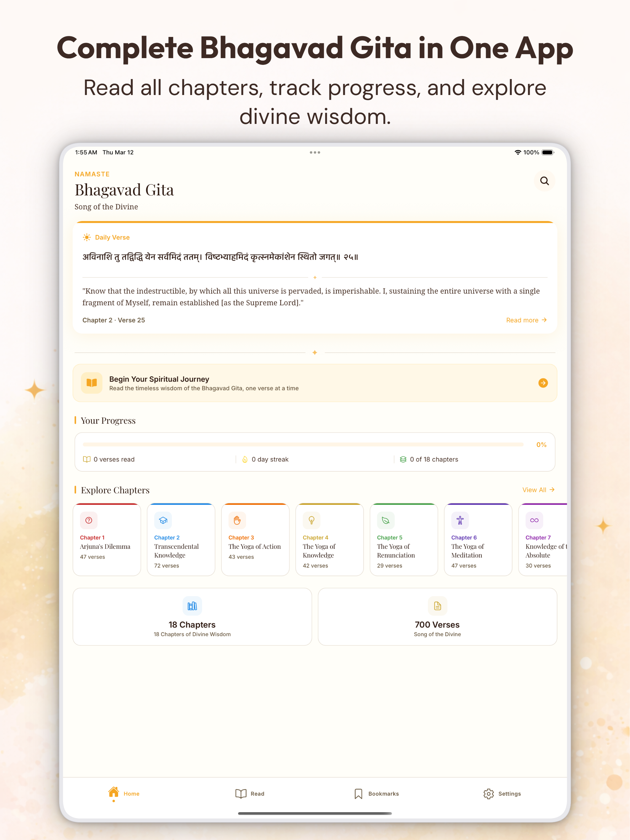Open View All chapters link
The image size is (630, 840).
(538, 490)
